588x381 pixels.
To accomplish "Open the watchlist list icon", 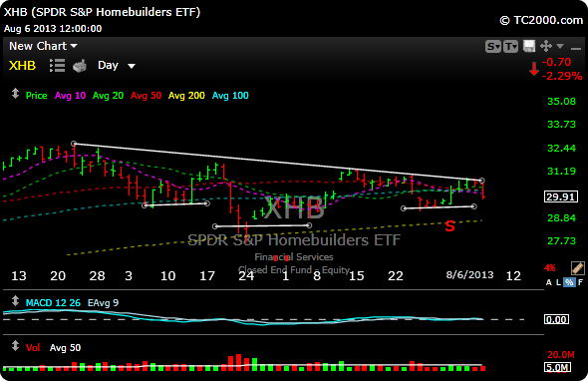I will point(58,66).
